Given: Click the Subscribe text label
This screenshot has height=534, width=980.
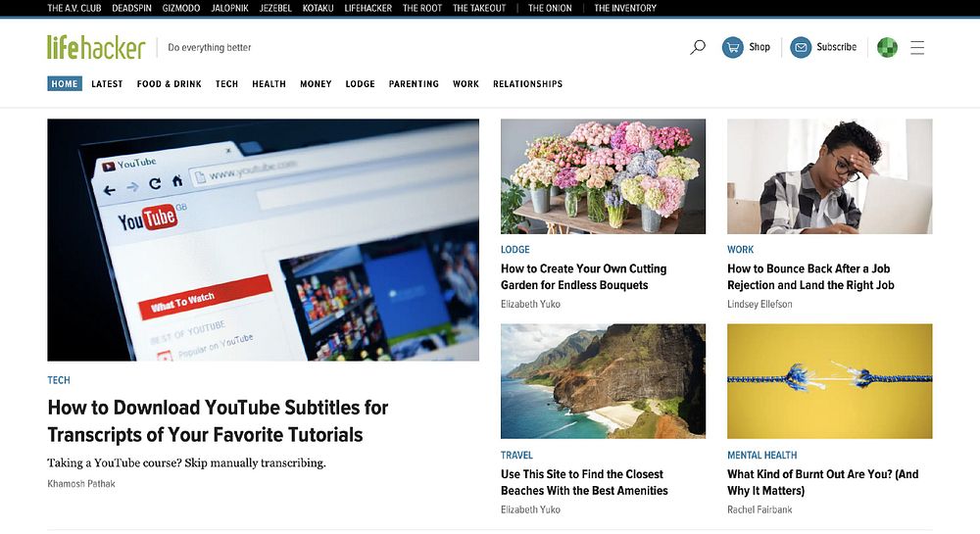Looking at the screenshot, I should (x=836, y=47).
